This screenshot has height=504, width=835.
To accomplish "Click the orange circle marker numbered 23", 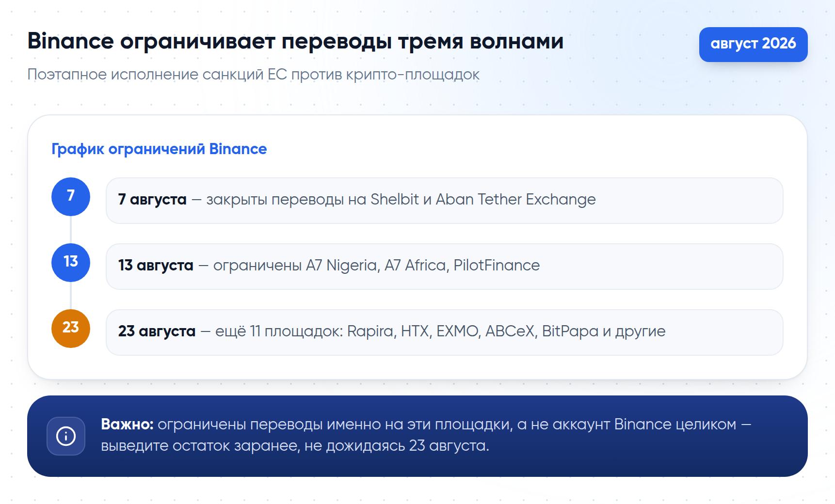I will [71, 328].
